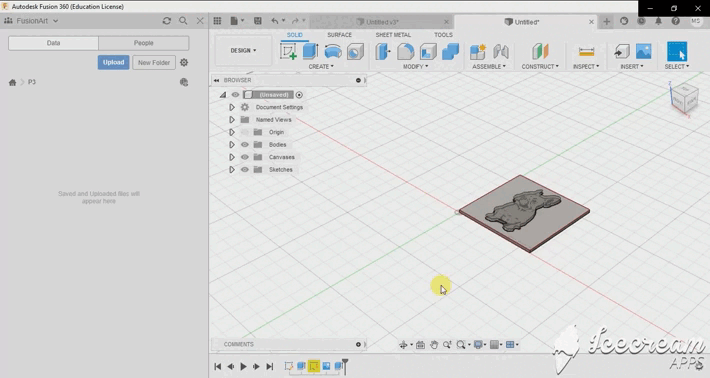Click the Look At camera icon
Screen dimensions: 710x378
pyautogui.click(x=420, y=345)
